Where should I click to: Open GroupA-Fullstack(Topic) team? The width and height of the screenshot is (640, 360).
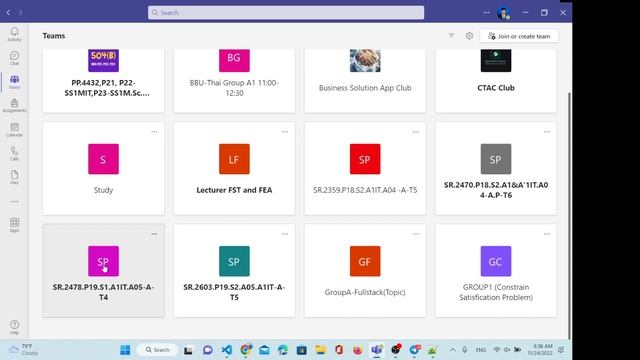365,270
